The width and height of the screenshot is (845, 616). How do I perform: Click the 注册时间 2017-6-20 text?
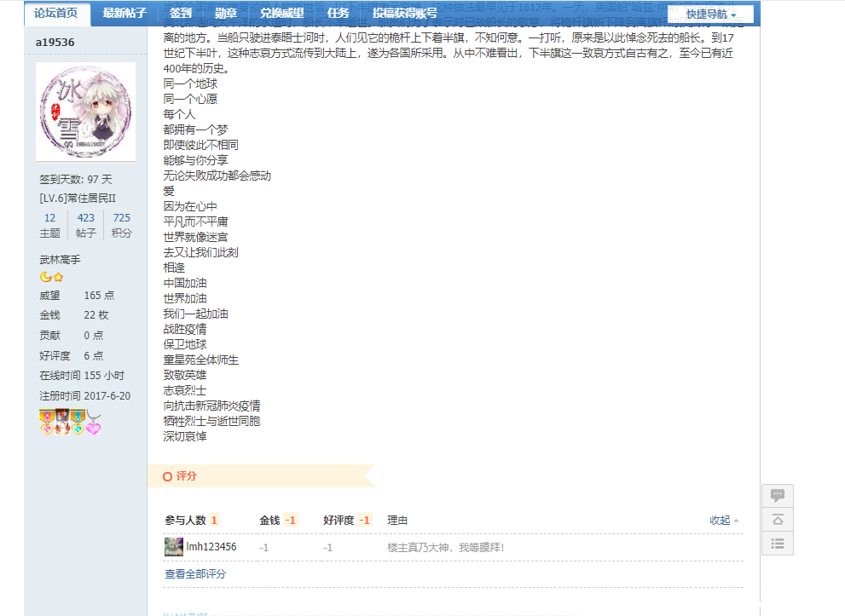pos(84,396)
